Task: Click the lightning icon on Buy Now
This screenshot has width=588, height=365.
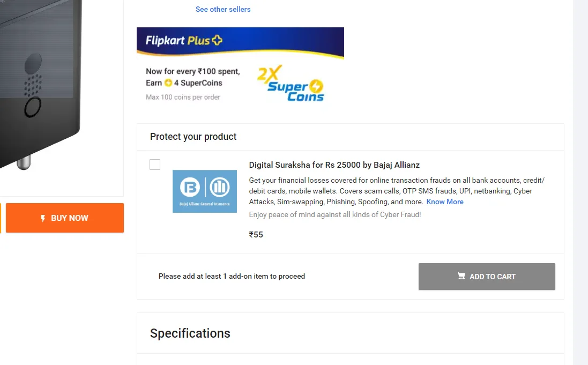Action: point(43,218)
